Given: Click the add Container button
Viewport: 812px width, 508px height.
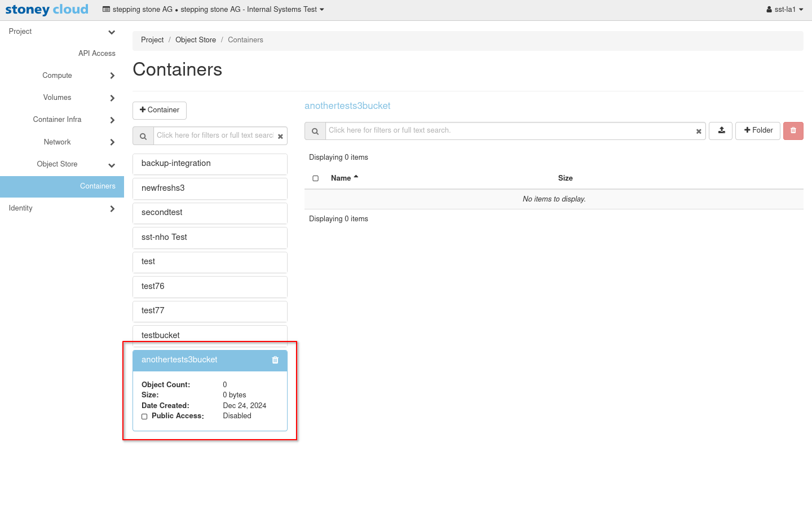Looking at the screenshot, I should click(x=160, y=110).
